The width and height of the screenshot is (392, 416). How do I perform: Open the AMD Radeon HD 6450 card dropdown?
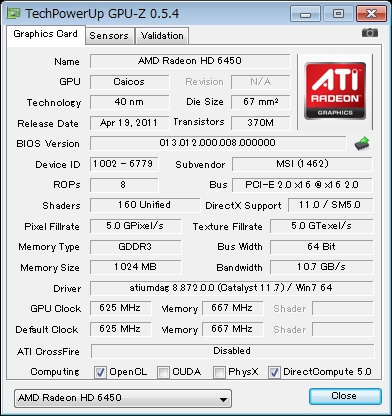(123, 398)
